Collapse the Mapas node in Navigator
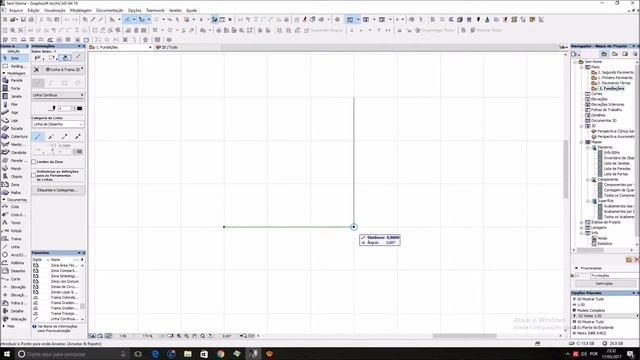Viewport: 640px width, 360px height. pyautogui.click(x=582, y=142)
